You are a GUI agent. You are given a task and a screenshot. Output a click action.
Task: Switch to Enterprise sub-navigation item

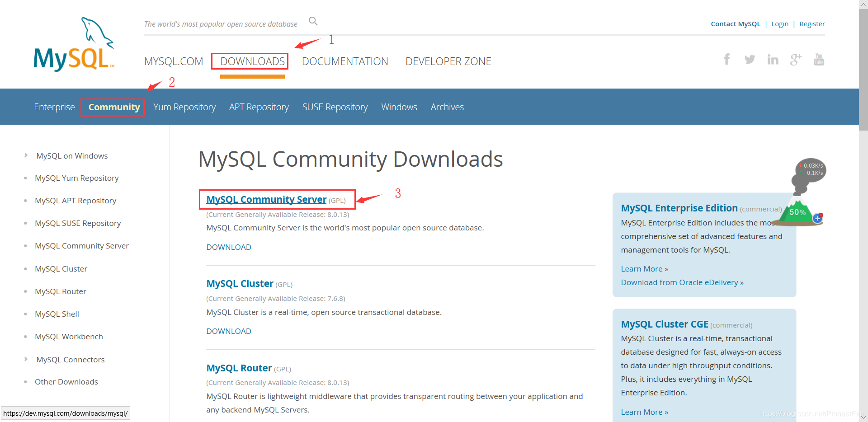coord(54,107)
